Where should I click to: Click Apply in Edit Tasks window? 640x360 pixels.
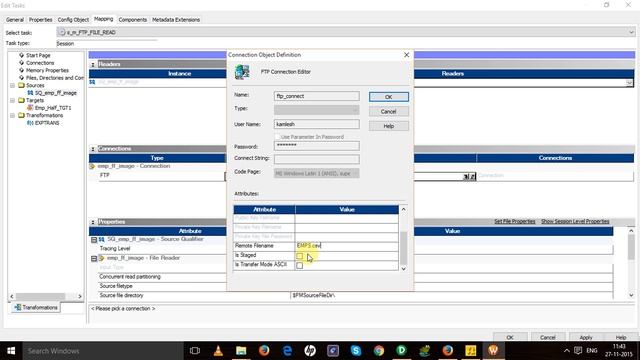pyautogui.click(x=586, y=337)
